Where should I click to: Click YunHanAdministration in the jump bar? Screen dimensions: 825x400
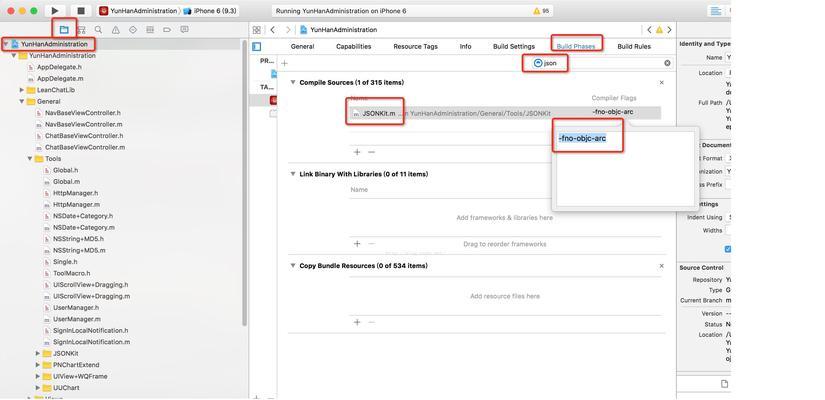[x=338, y=30]
